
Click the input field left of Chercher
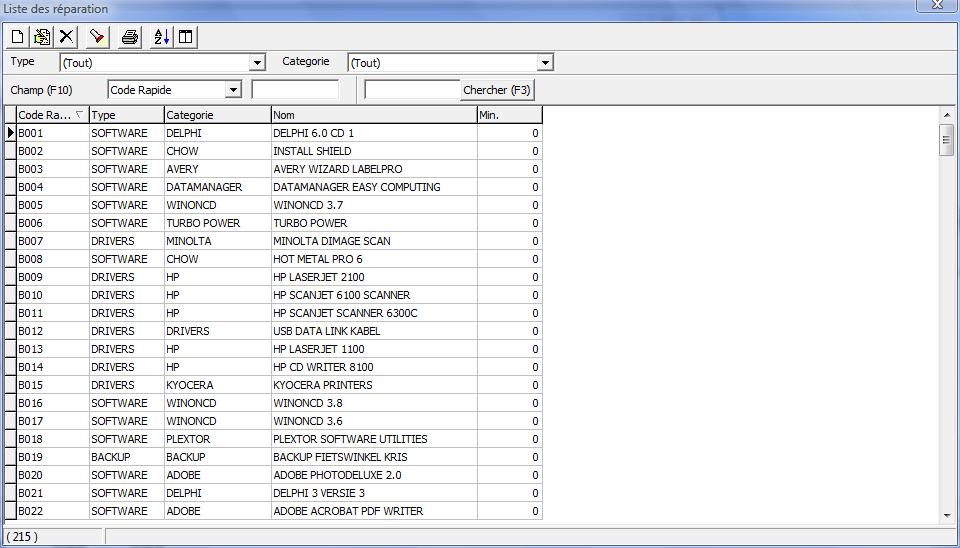(x=412, y=89)
